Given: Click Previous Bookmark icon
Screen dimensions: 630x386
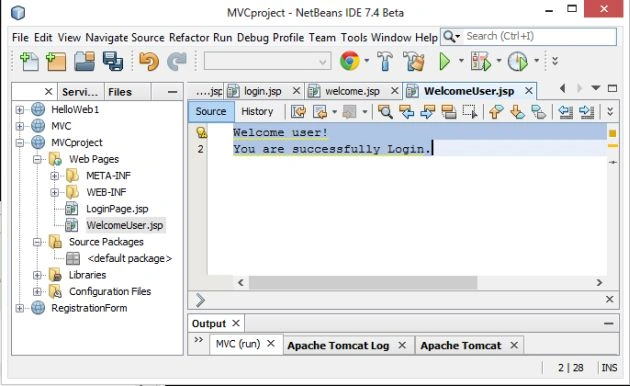Looking at the screenshot, I should 496,112.
